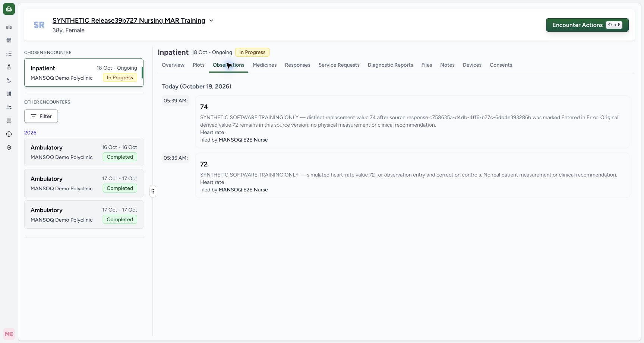Open the Responses tab
The height and width of the screenshot is (343, 644).
pyautogui.click(x=297, y=65)
